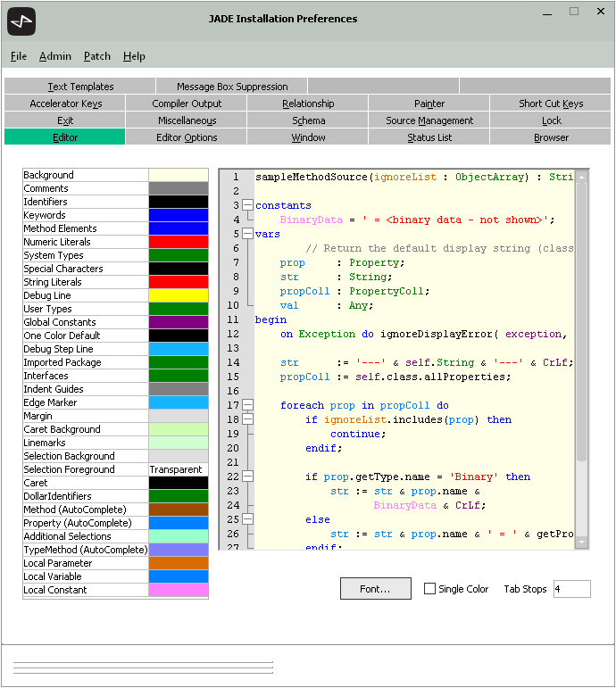The image size is (616, 688).
Task: Open the Text Templates tab
Action: tap(80, 87)
